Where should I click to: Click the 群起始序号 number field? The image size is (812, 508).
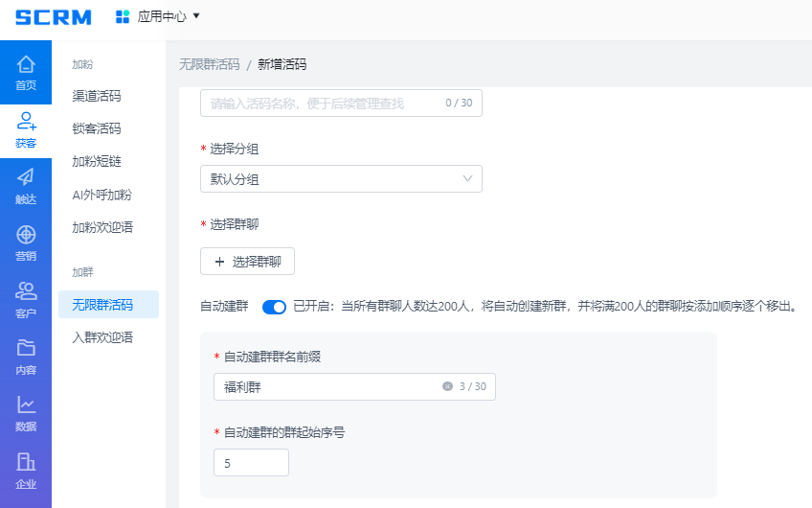[x=251, y=463]
